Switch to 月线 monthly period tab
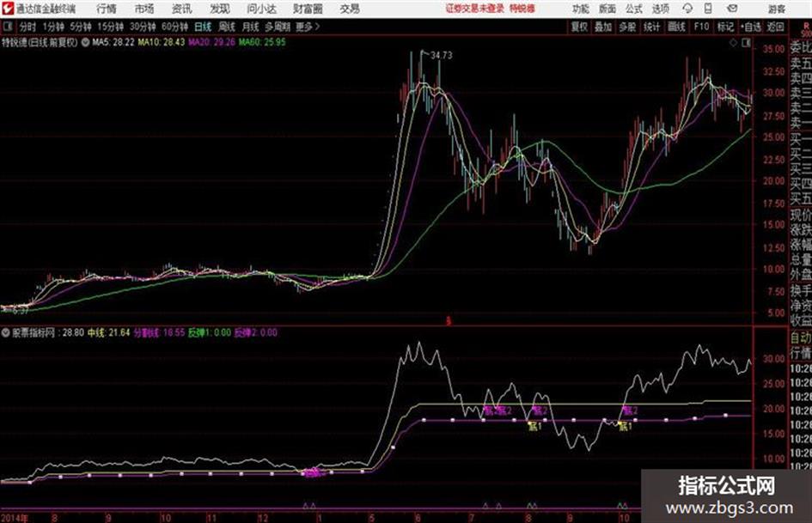This screenshot has height=523, width=812. click(250, 27)
